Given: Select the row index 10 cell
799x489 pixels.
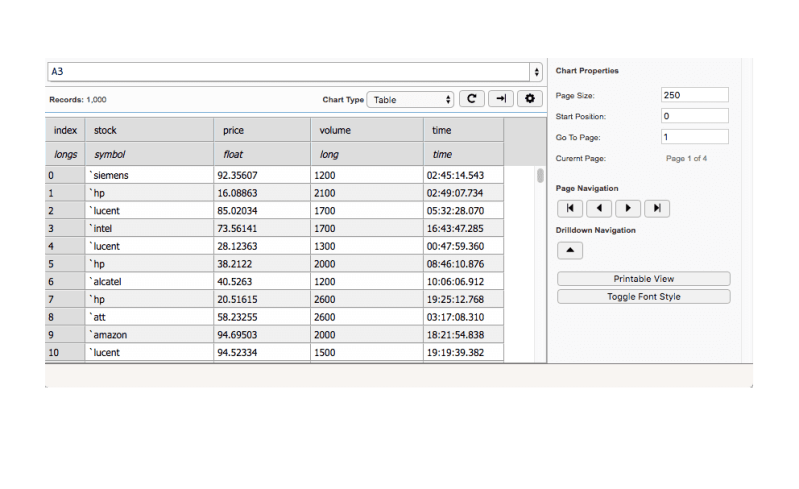Looking at the screenshot, I should [65, 352].
